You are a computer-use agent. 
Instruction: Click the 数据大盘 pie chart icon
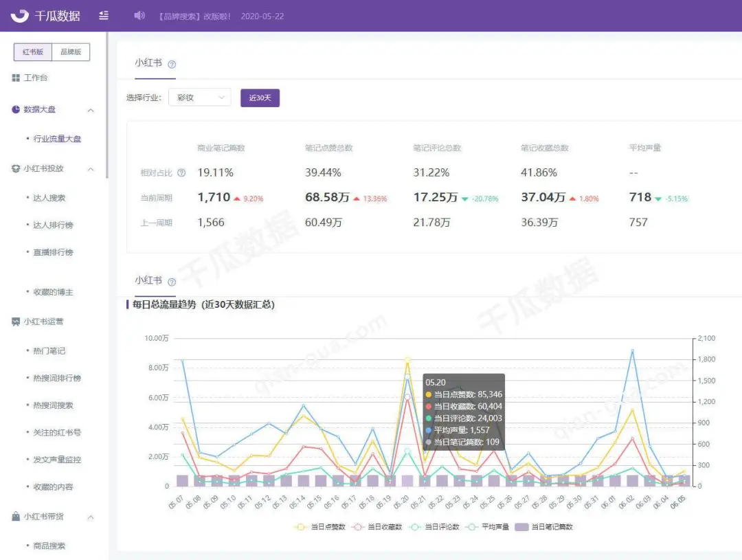[16, 109]
